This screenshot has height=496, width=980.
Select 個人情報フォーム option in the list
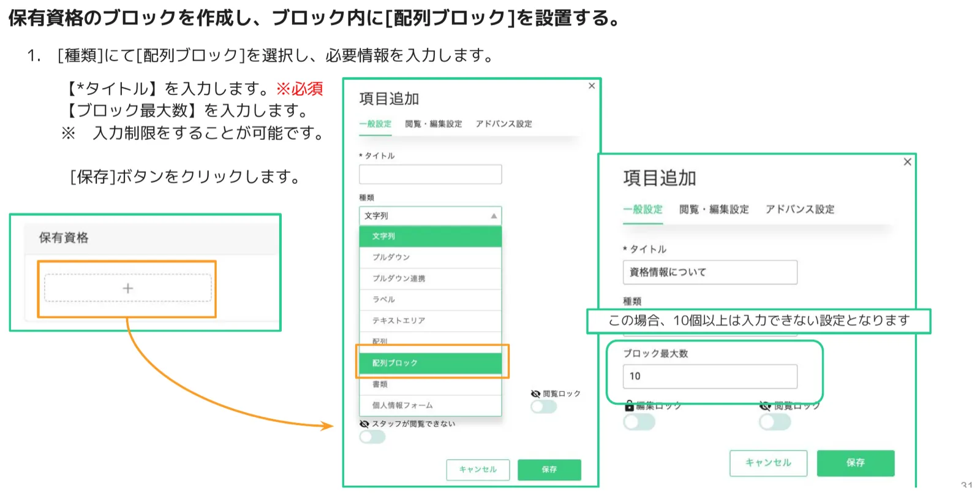tap(431, 405)
